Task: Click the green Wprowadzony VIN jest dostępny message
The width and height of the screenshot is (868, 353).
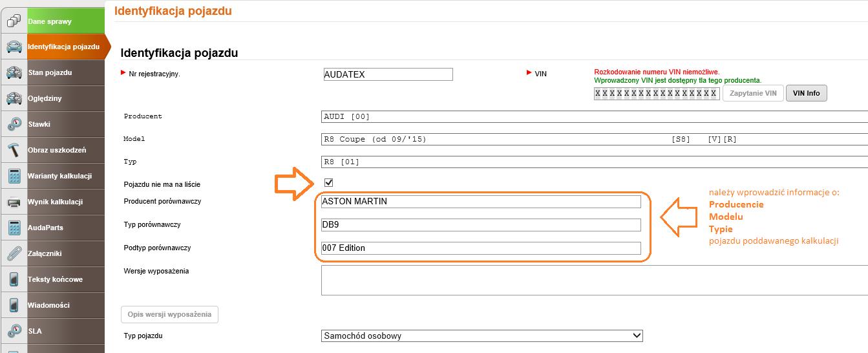Action: (677, 80)
